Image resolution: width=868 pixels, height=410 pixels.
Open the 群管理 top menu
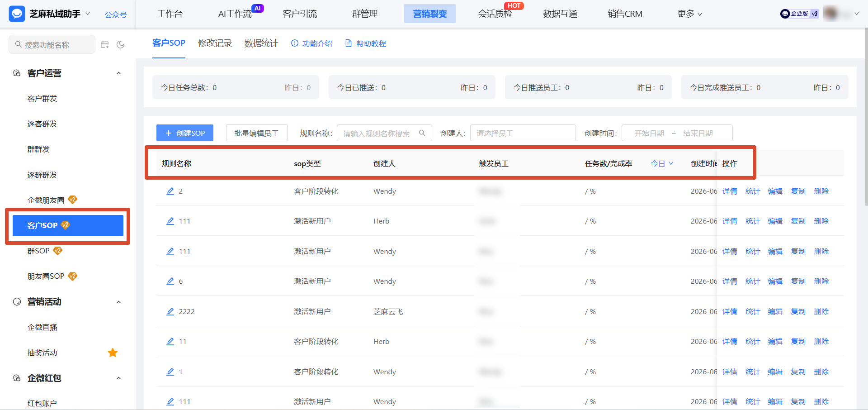(x=365, y=14)
